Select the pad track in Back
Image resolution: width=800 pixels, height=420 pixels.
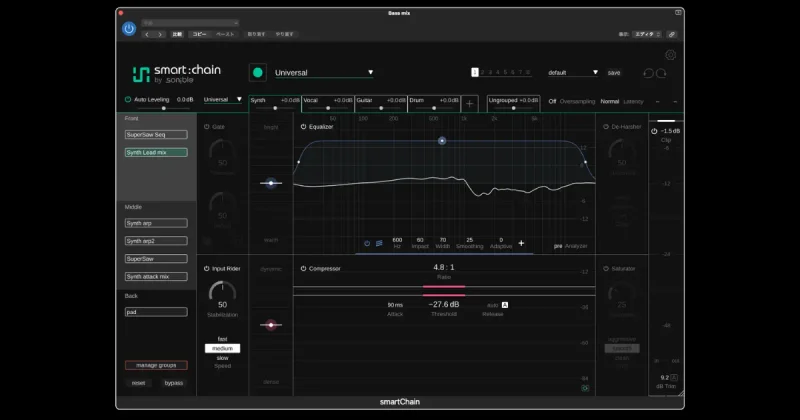click(156, 312)
